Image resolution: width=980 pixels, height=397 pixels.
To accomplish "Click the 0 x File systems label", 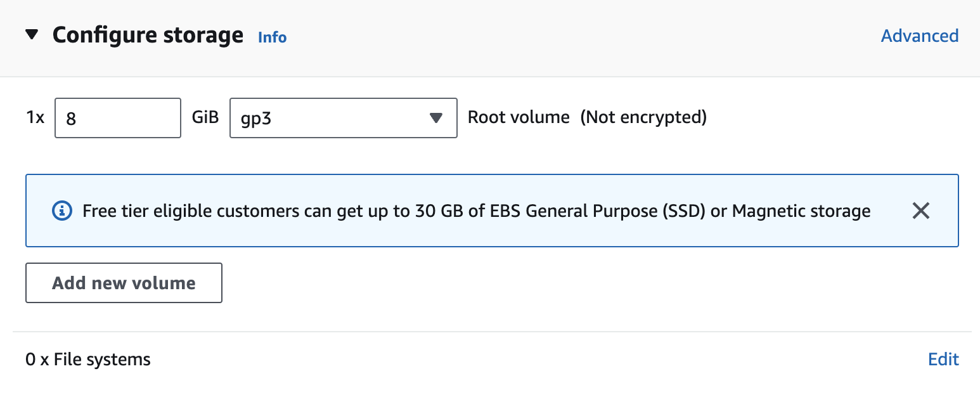I will pyautogui.click(x=88, y=360).
